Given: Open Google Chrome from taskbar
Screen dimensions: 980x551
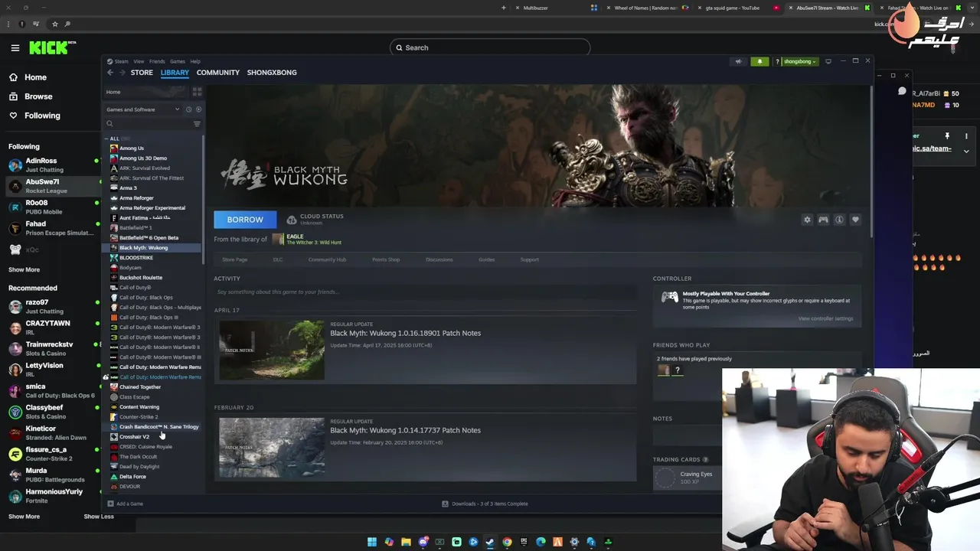Looking at the screenshot, I should coord(507,542).
